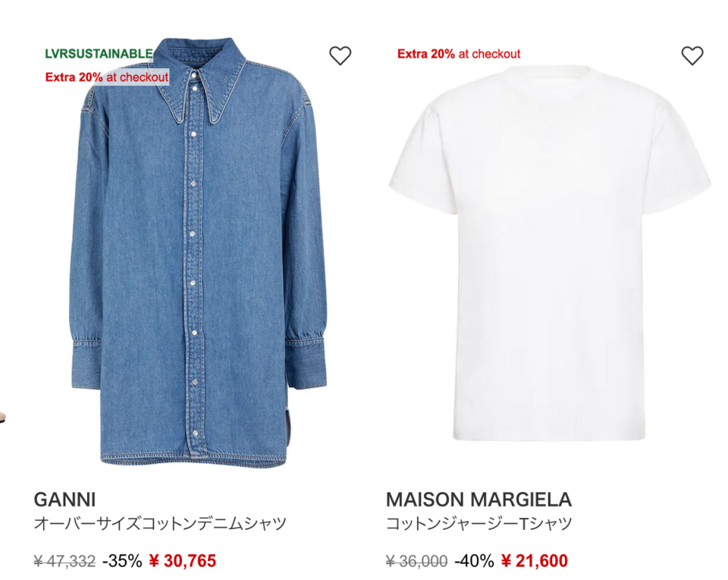Select the ¥ 30,765 sale price
728x580 pixels.
[x=183, y=560]
